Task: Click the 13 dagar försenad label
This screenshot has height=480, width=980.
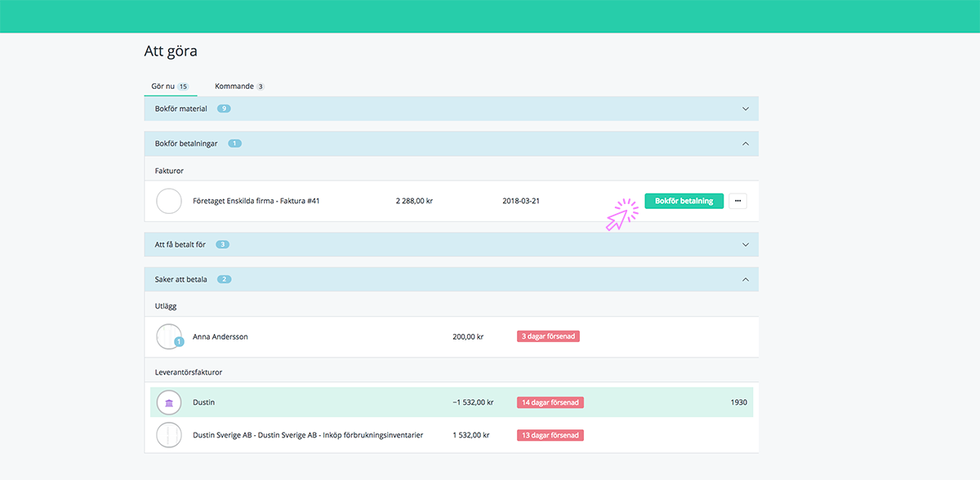Action: [x=550, y=435]
